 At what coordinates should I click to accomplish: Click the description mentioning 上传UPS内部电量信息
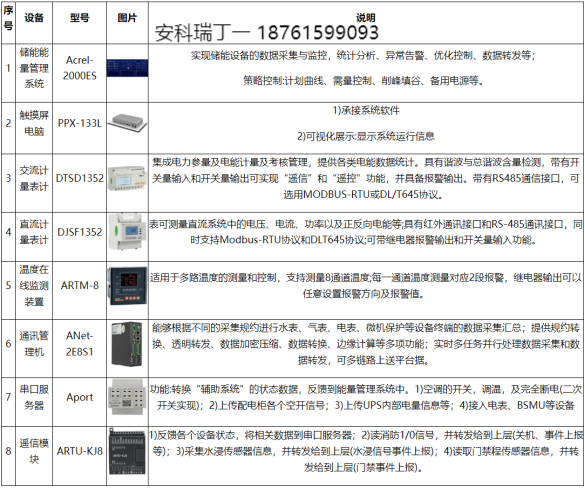click(x=366, y=397)
